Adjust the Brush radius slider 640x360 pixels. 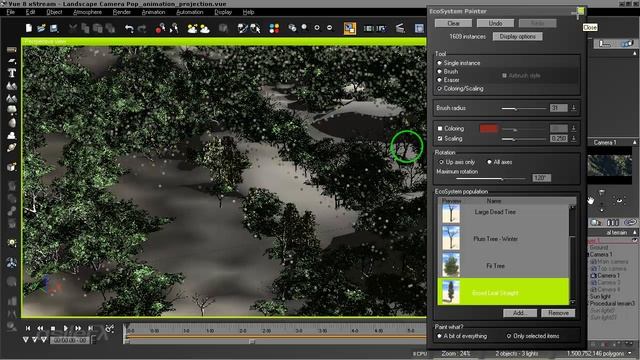[x=524, y=108]
